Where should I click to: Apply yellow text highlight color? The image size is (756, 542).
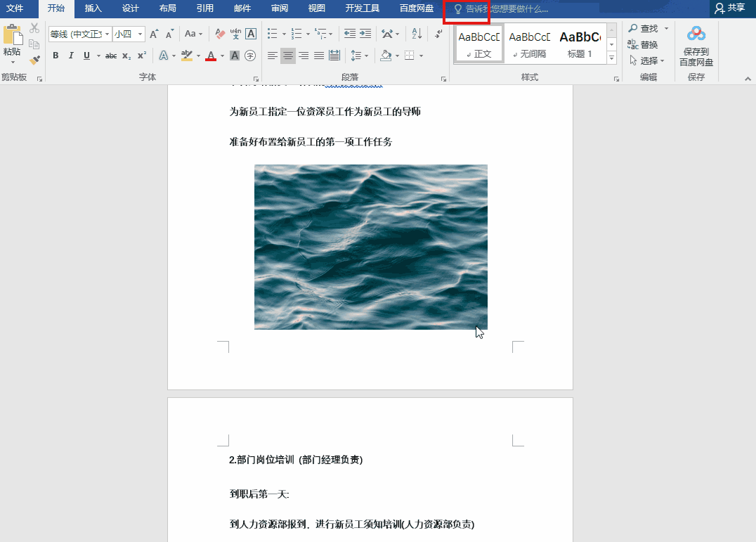[x=187, y=56]
